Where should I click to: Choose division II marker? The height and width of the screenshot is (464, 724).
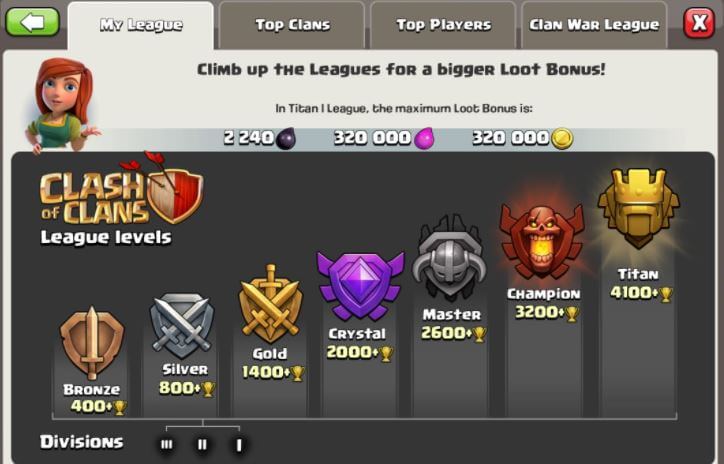click(202, 444)
